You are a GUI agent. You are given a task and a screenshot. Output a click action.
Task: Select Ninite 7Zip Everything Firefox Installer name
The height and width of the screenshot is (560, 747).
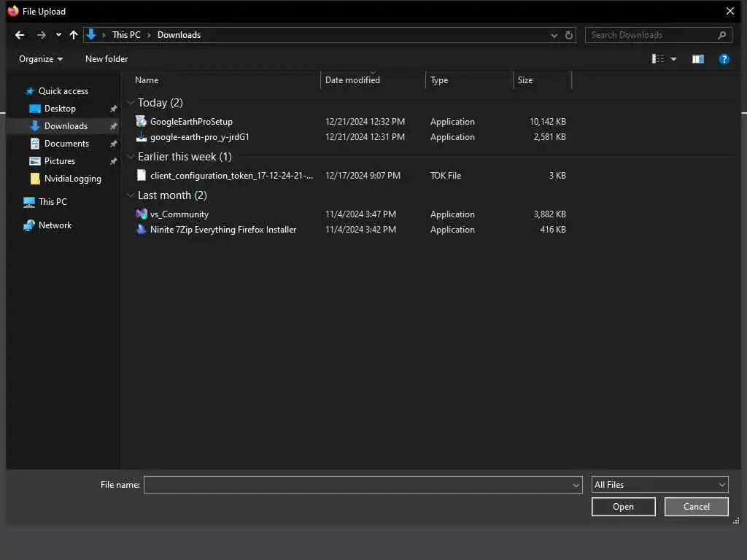point(223,230)
